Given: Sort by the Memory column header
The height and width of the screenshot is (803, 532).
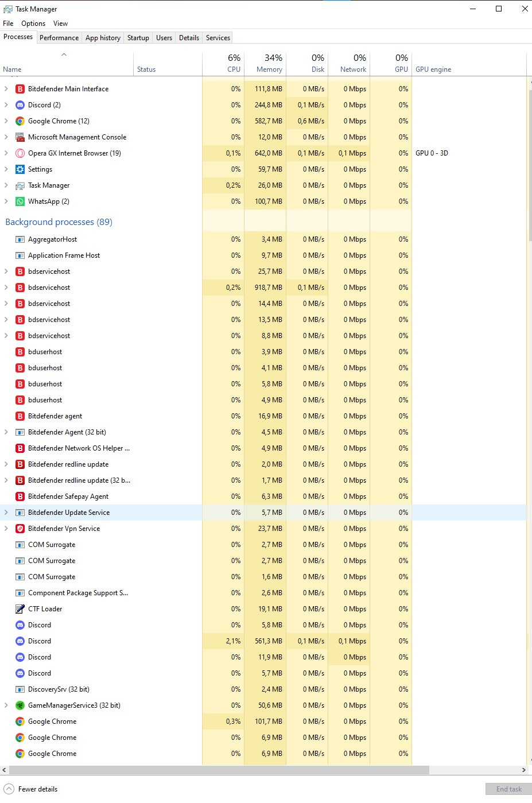Looking at the screenshot, I should [x=265, y=64].
